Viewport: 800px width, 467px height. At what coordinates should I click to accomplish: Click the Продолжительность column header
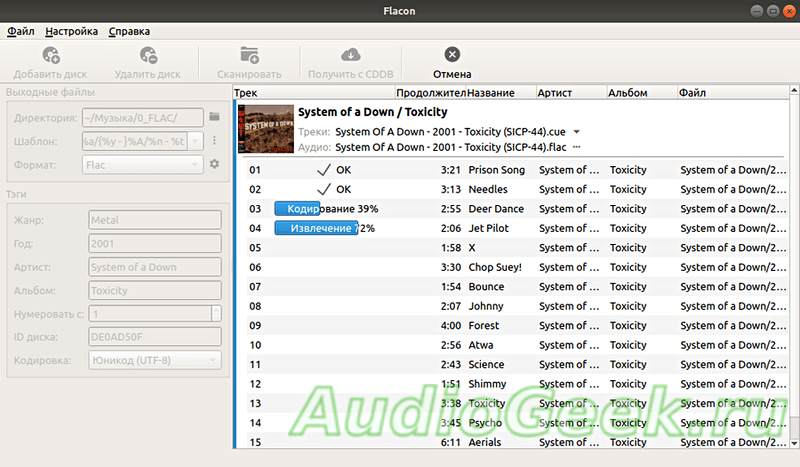pyautogui.click(x=431, y=92)
